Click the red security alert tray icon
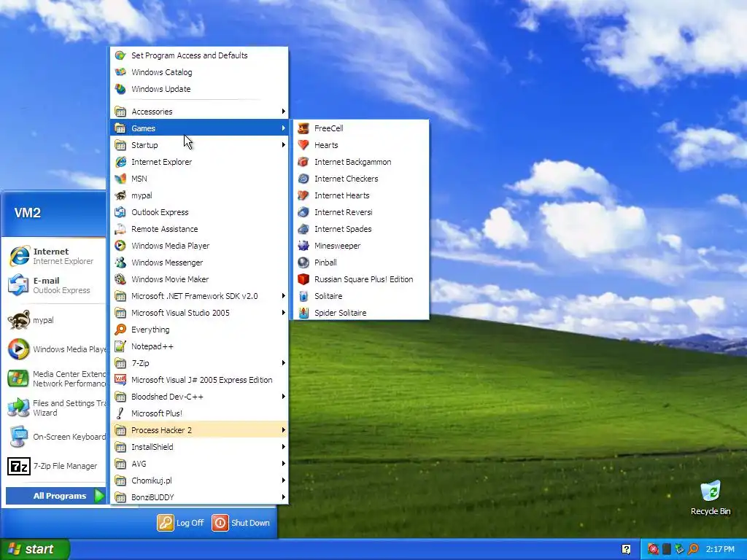Image resolution: width=747 pixels, height=560 pixels. click(x=653, y=550)
